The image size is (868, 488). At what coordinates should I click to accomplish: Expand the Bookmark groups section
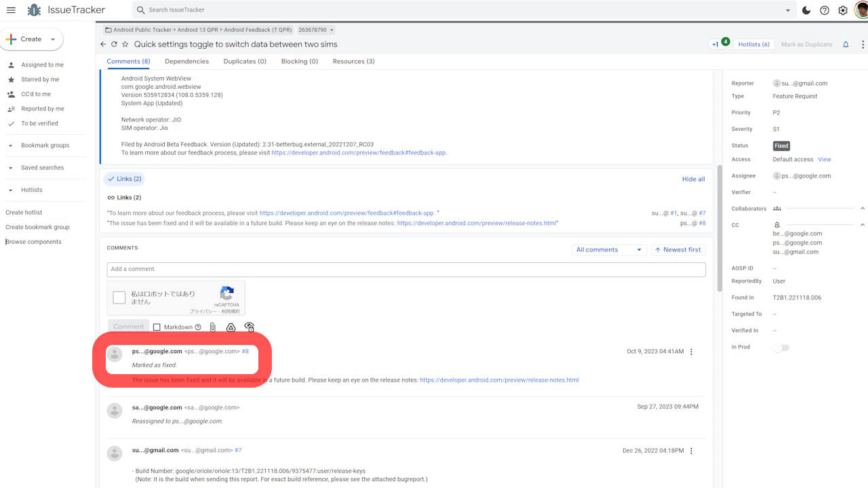coord(11,146)
